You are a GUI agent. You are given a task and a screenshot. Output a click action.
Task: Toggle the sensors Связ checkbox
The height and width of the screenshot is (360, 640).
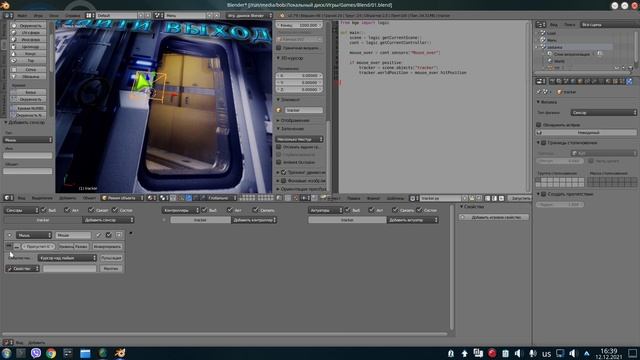(91, 210)
